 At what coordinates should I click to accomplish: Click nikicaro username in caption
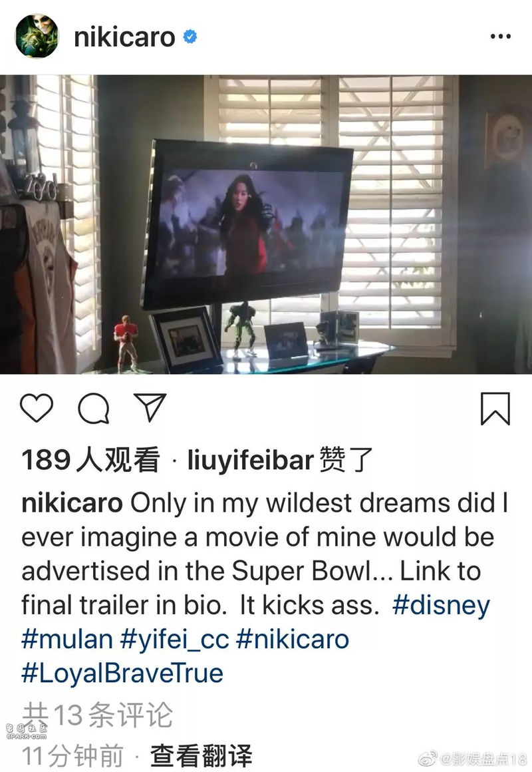[72, 503]
